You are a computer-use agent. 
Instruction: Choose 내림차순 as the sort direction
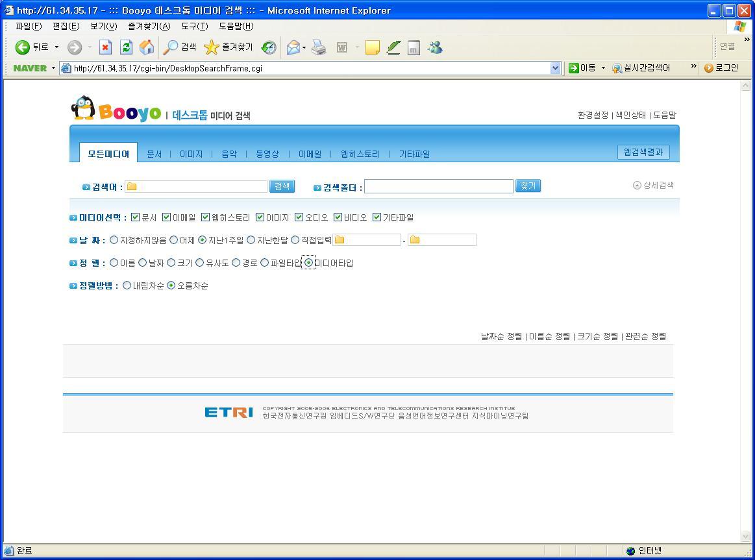[127, 285]
